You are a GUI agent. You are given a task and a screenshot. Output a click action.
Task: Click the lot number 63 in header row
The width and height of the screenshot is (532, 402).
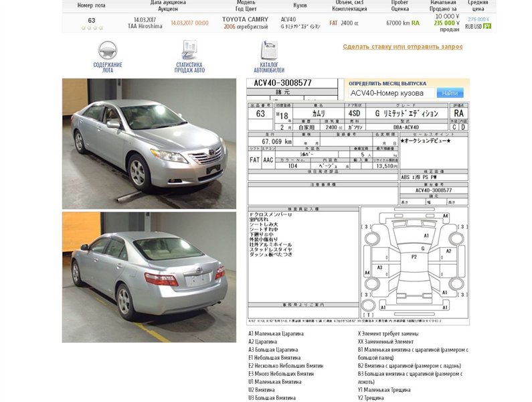[x=92, y=20]
